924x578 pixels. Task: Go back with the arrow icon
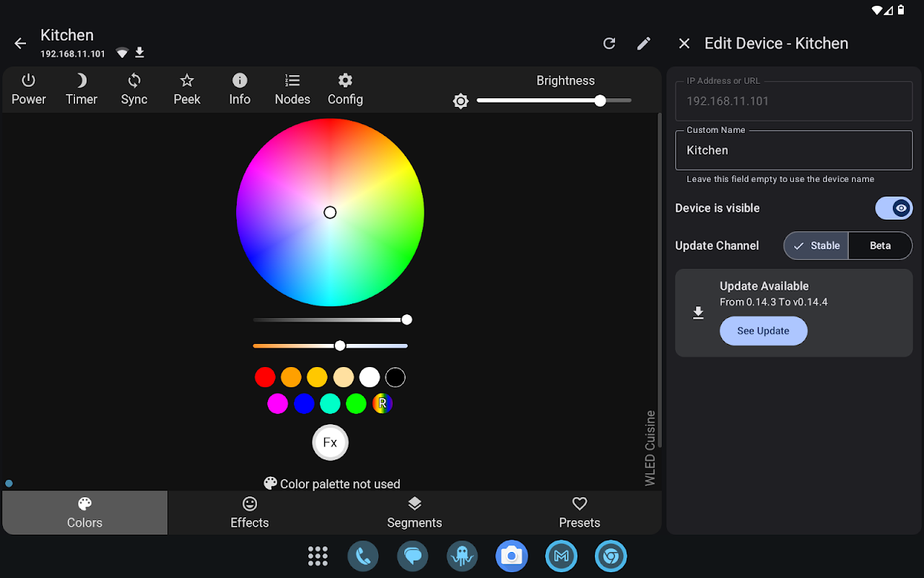[20, 43]
